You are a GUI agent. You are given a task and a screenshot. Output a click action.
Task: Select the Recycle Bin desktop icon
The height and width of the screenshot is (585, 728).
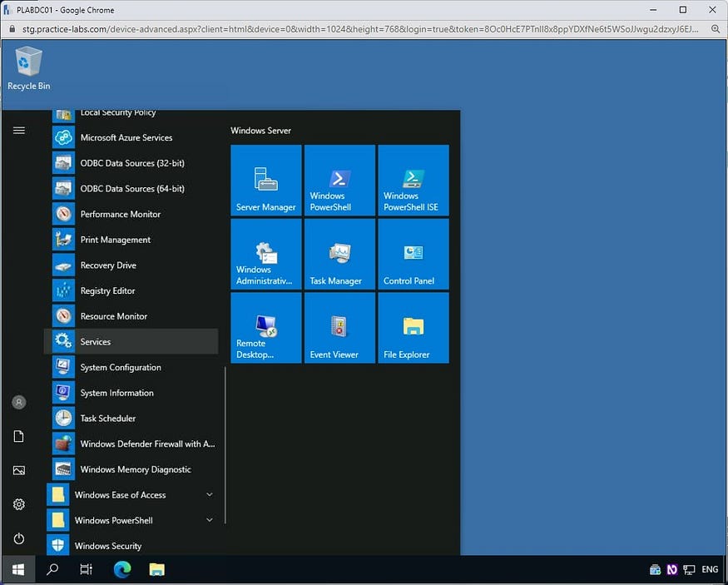29,69
